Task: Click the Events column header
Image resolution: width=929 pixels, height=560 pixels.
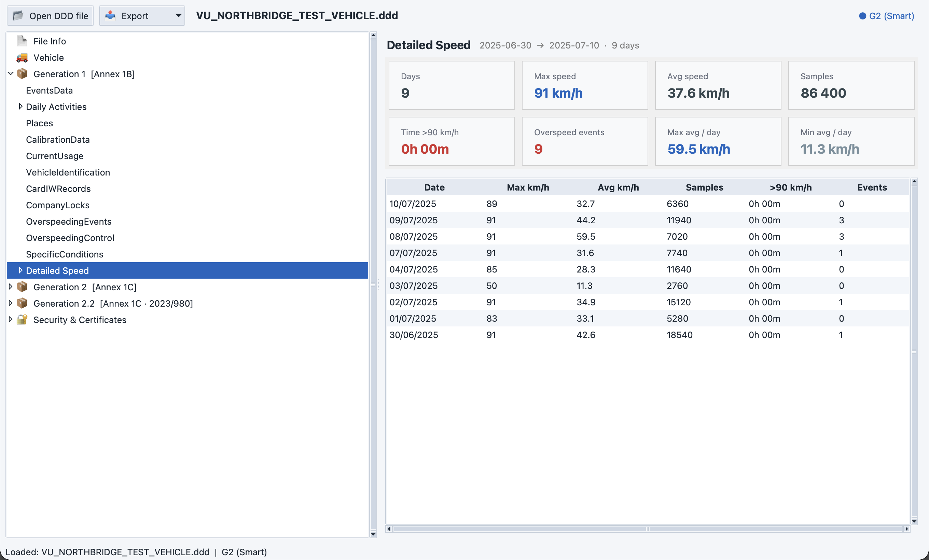Action: pyautogui.click(x=872, y=187)
